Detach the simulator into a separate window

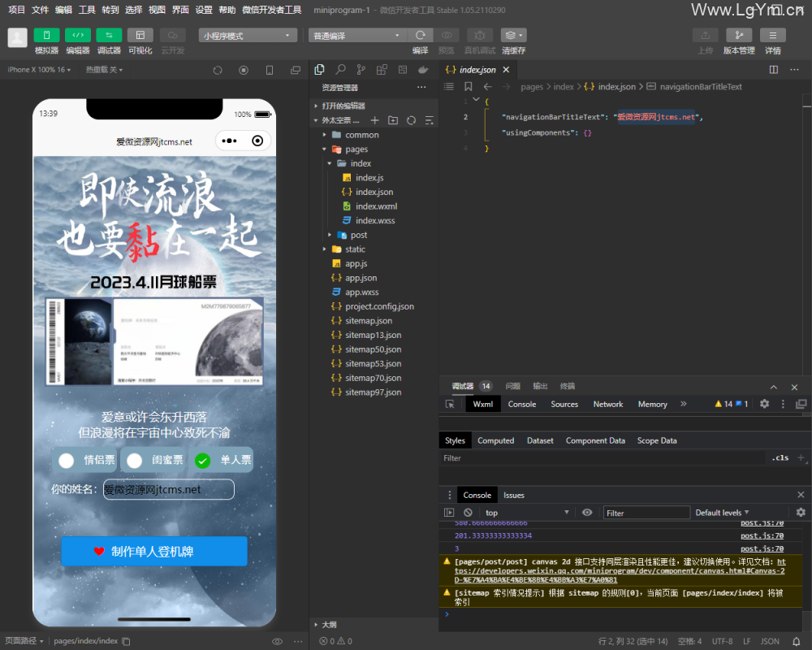point(296,70)
